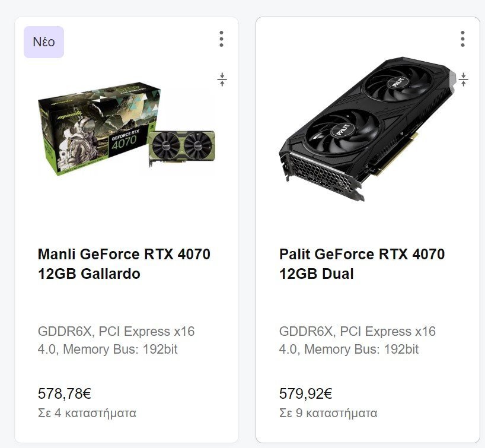Click the Manli GDDR6X specs description
The image size is (485, 448).
click(116, 340)
